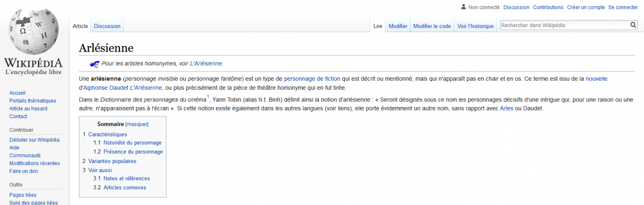The height and width of the screenshot is (205, 644).
Task: Open Article au hasard
Action: click(x=28, y=109)
